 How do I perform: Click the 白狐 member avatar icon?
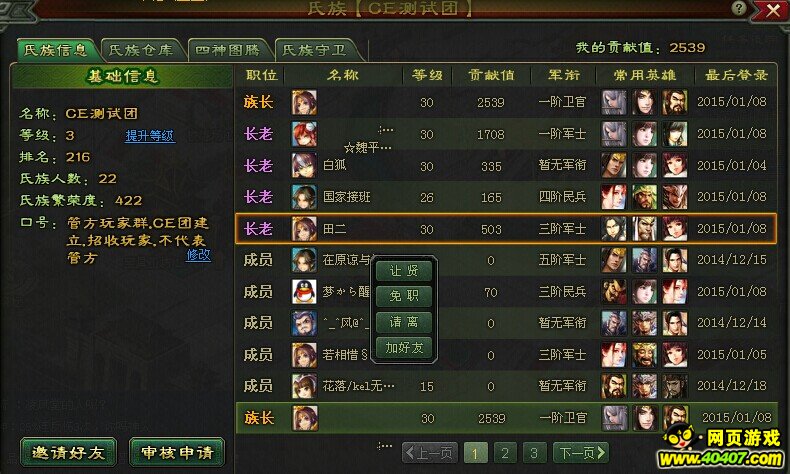[x=304, y=165]
